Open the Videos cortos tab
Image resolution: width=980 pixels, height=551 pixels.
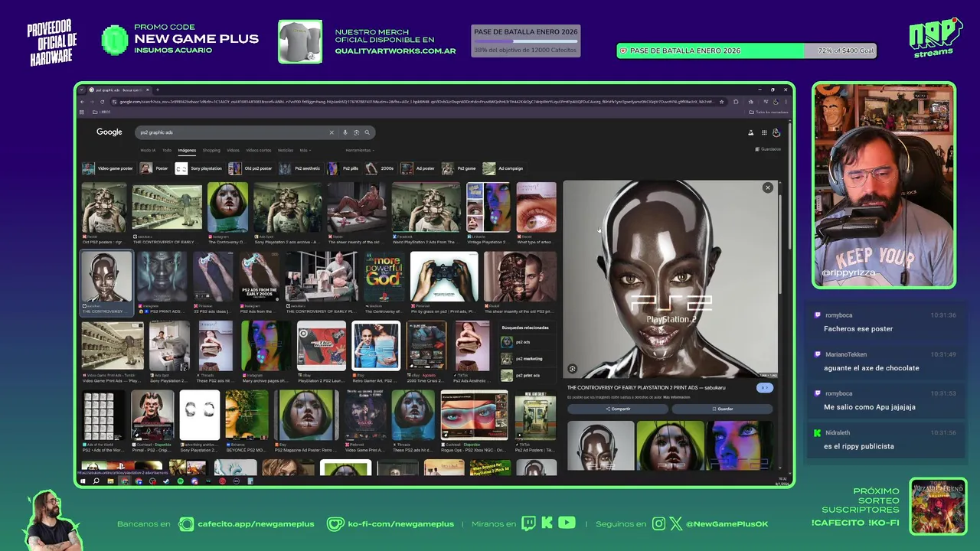click(x=259, y=150)
